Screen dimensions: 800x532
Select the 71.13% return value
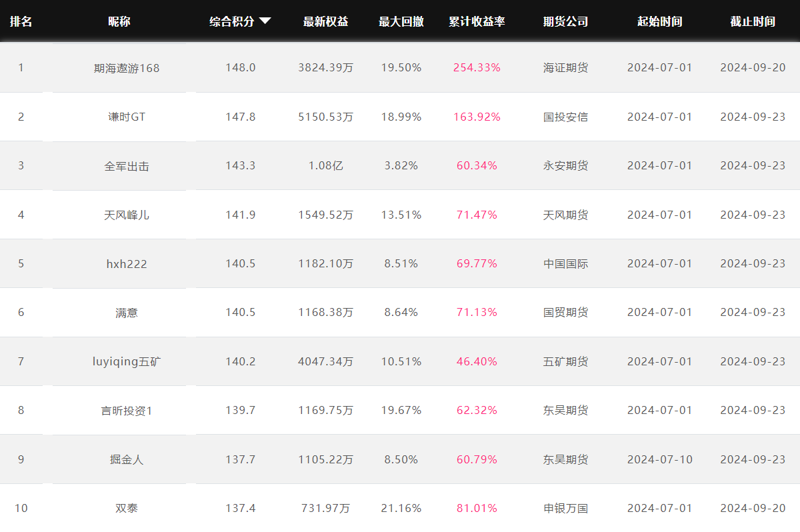tap(477, 313)
